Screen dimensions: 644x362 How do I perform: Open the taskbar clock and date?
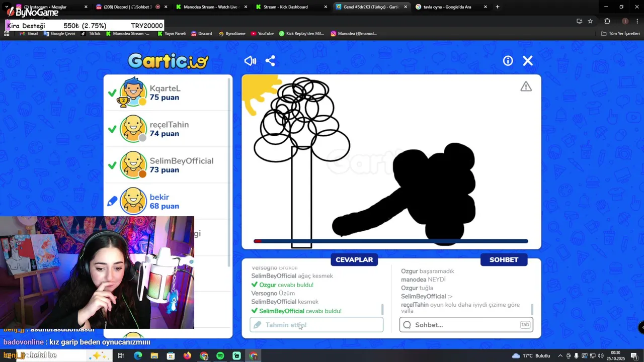616,356
